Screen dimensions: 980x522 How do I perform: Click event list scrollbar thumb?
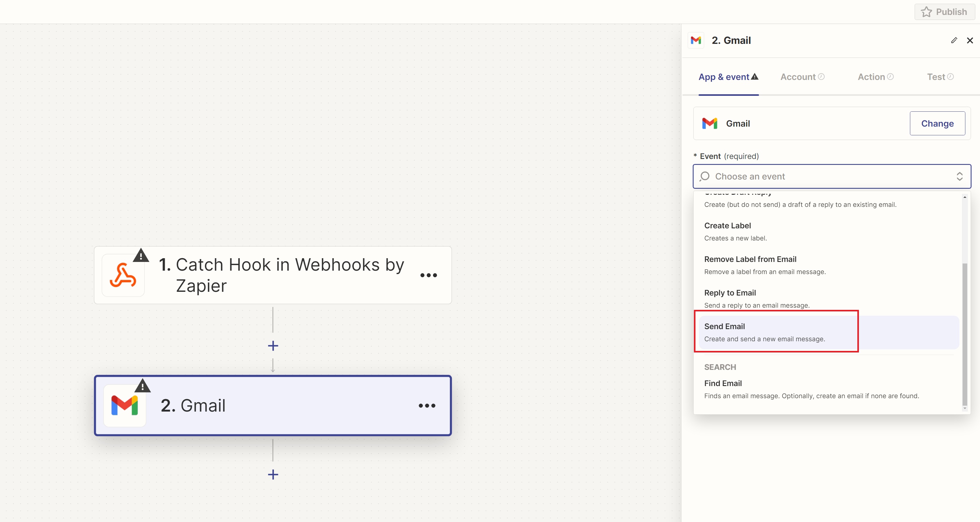(964, 334)
